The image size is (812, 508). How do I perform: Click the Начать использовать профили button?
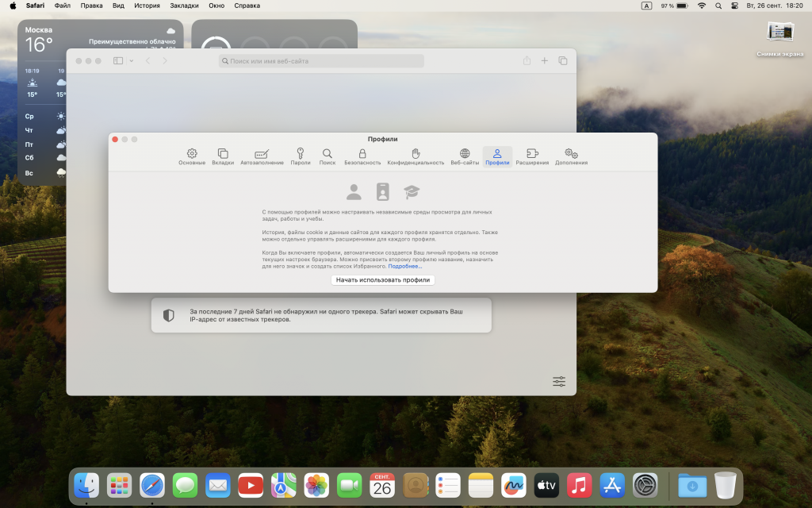383,280
